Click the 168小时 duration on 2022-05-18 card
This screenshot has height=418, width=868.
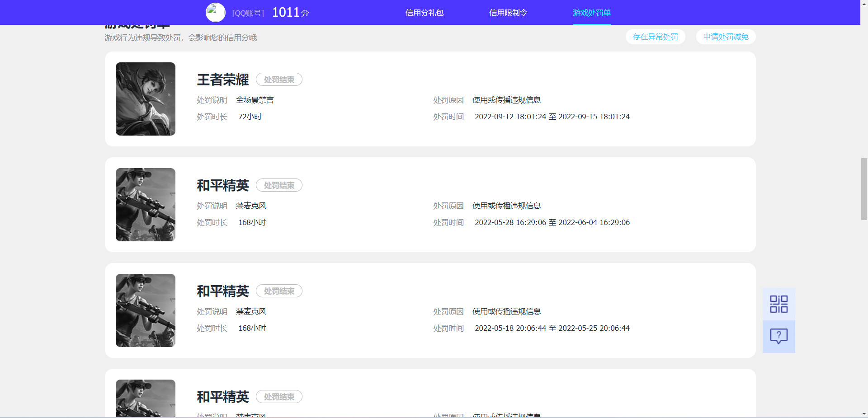(x=252, y=328)
